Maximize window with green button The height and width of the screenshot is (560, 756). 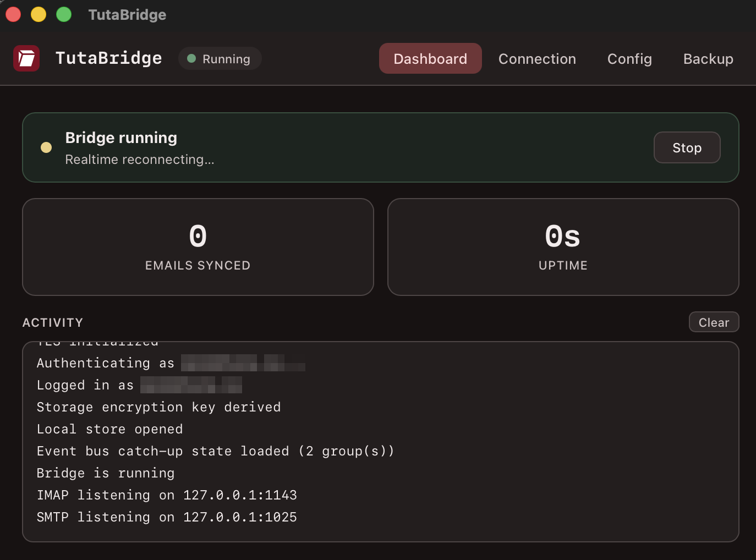point(64,14)
